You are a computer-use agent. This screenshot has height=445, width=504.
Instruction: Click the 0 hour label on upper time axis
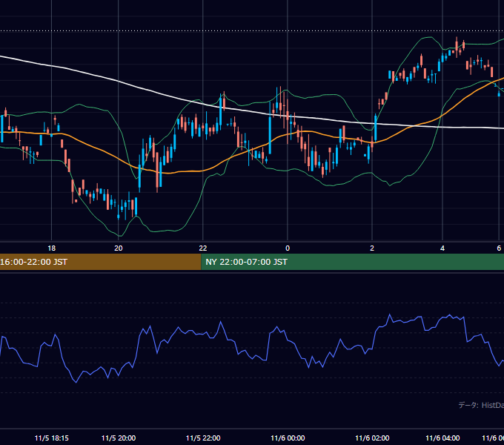tap(288, 248)
